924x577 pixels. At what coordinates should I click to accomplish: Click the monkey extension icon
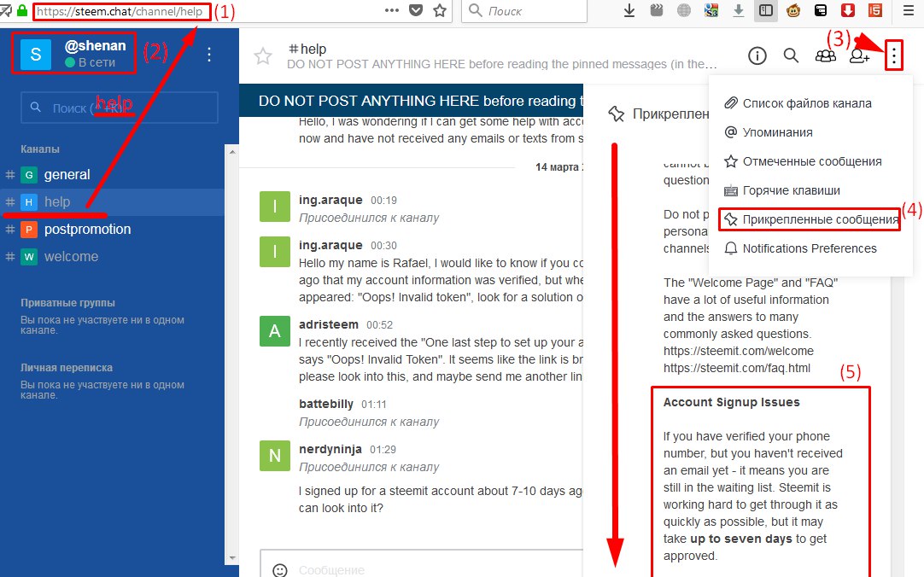pos(793,10)
